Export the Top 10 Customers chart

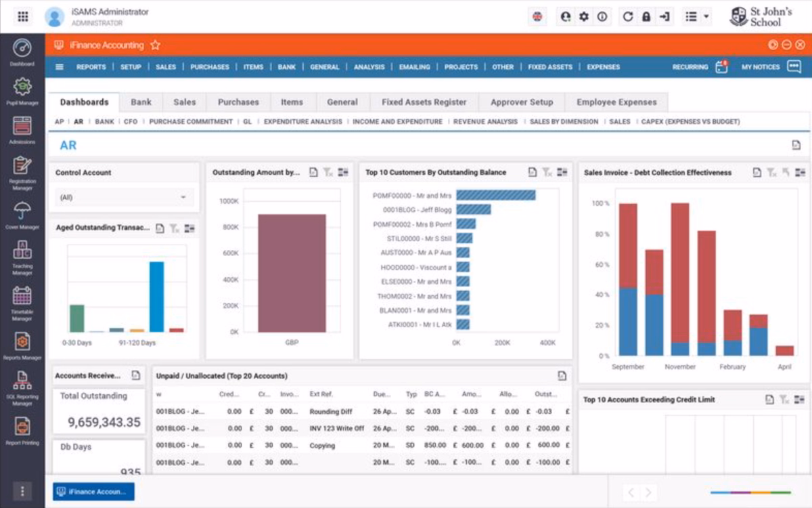(x=532, y=173)
